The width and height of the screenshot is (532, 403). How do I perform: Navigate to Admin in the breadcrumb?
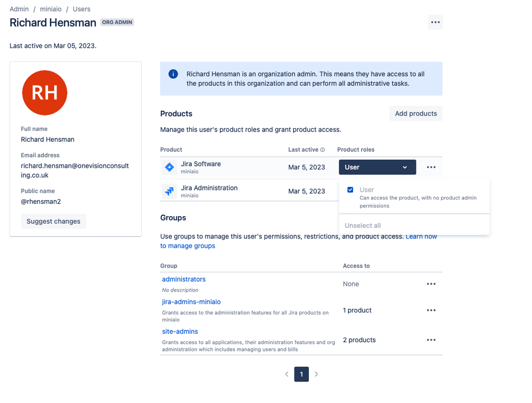coord(19,9)
